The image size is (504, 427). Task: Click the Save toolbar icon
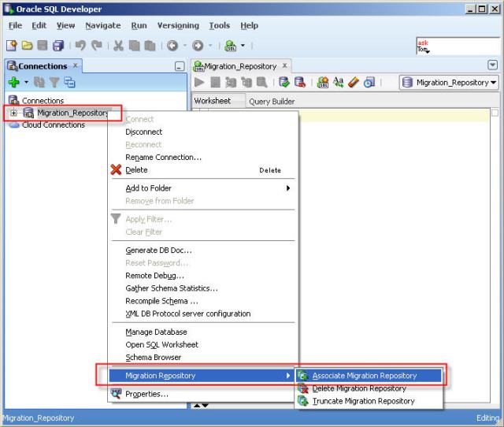[43, 46]
